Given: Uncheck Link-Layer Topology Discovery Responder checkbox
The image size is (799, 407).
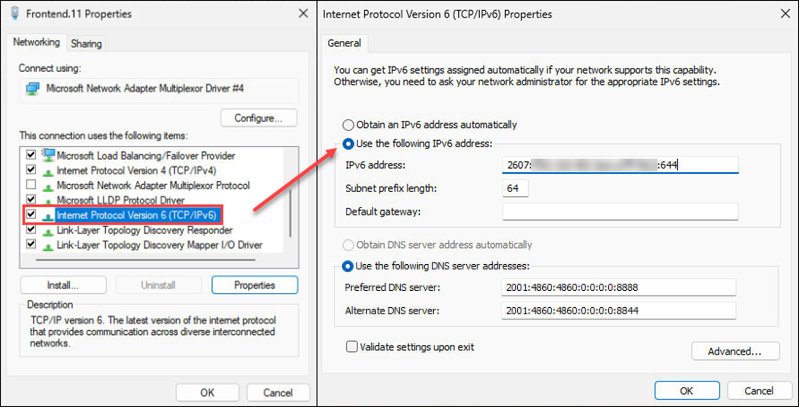Looking at the screenshot, I should click(31, 229).
